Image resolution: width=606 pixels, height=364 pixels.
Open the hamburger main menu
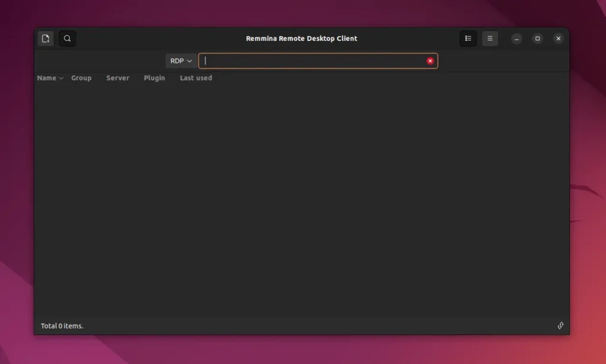(x=490, y=38)
